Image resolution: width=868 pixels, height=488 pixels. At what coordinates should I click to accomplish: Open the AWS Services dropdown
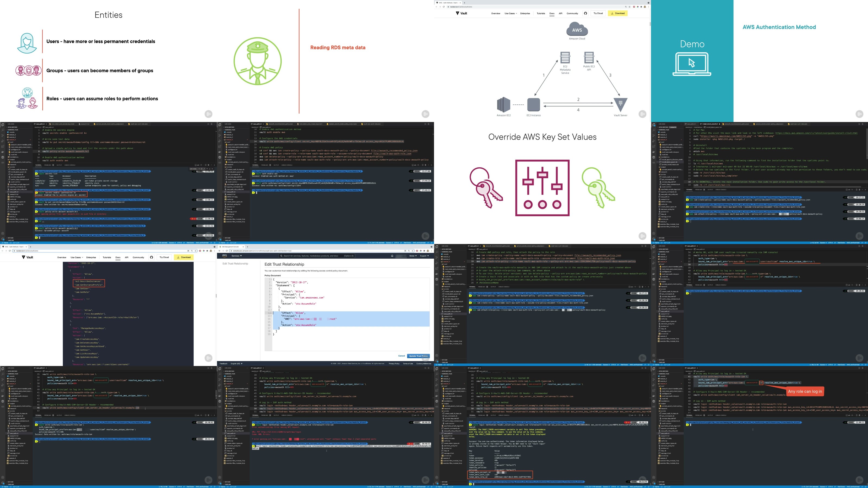(237, 256)
